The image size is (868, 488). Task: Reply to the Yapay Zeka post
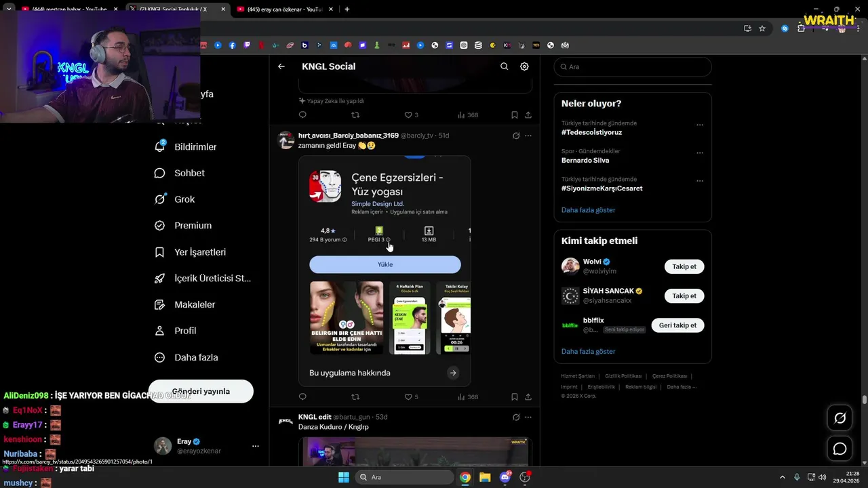pyautogui.click(x=302, y=115)
